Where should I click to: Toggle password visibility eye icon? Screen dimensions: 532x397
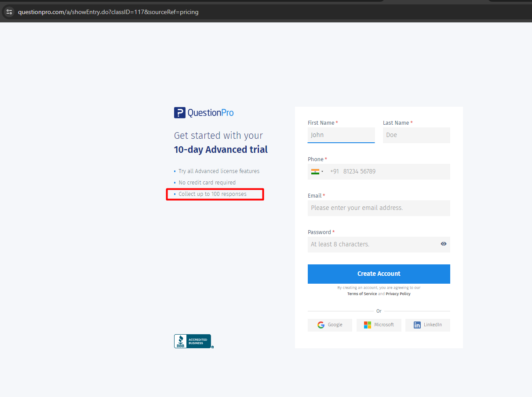(444, 244)
